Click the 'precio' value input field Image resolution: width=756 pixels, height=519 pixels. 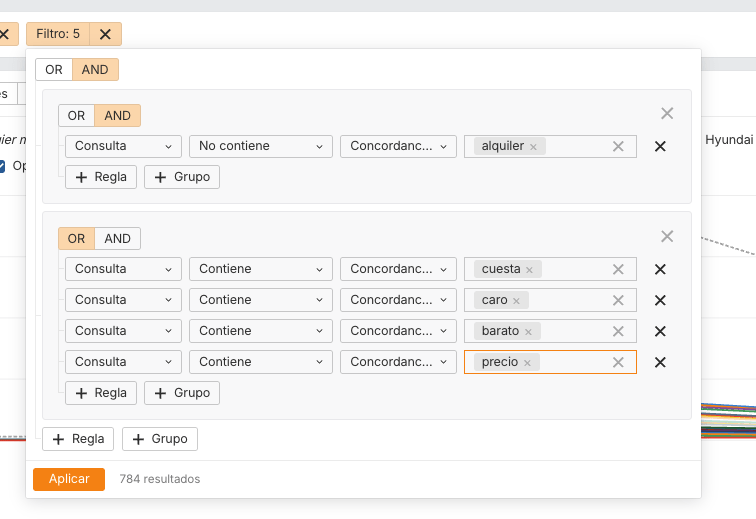click(x=573, y=362)
